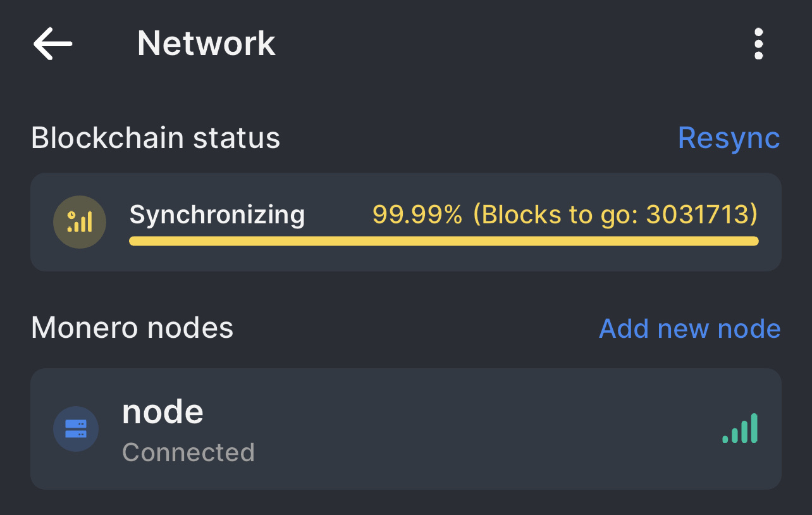This screenshot has height=515, width=812.
Task: Tap the green signal strength bars
Action: tap(741, 428)
